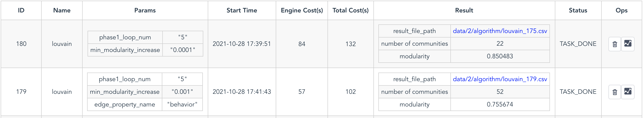The image size is (644, 118).
Task: Select the "behavior" edge_property_name value
Action: click(182, 104)
